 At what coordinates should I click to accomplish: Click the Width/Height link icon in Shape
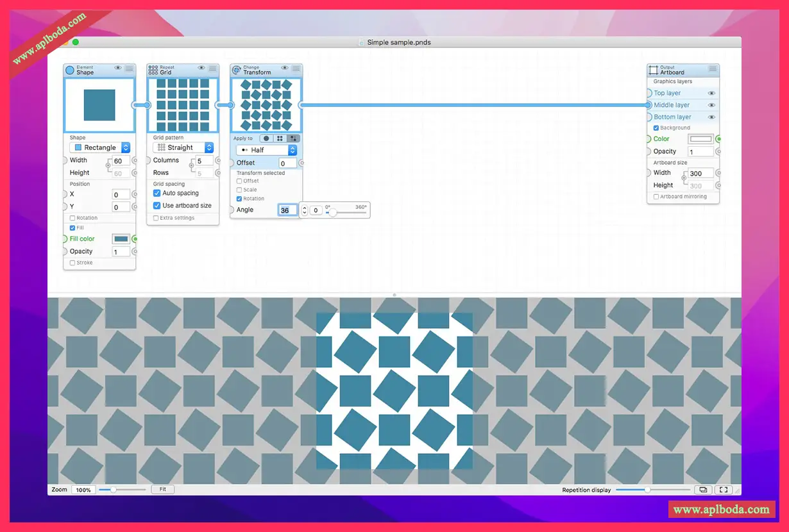pos(108,167)
